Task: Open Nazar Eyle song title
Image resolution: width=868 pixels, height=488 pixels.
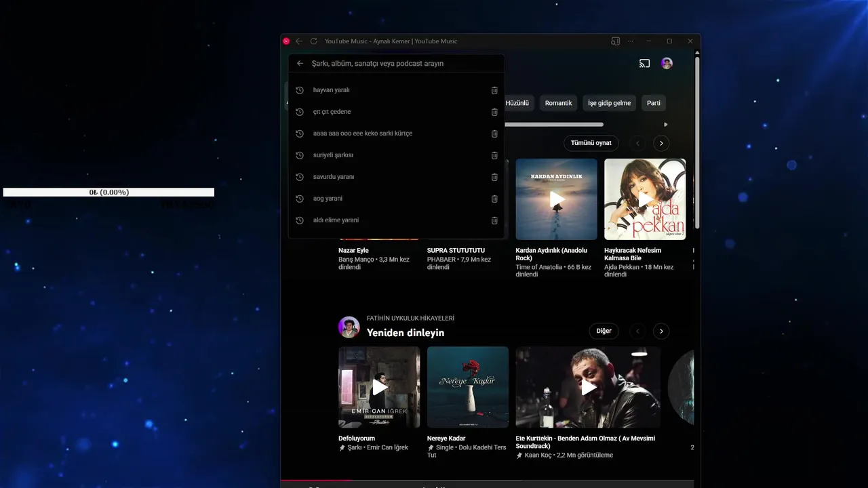Action: coord(353,251)
